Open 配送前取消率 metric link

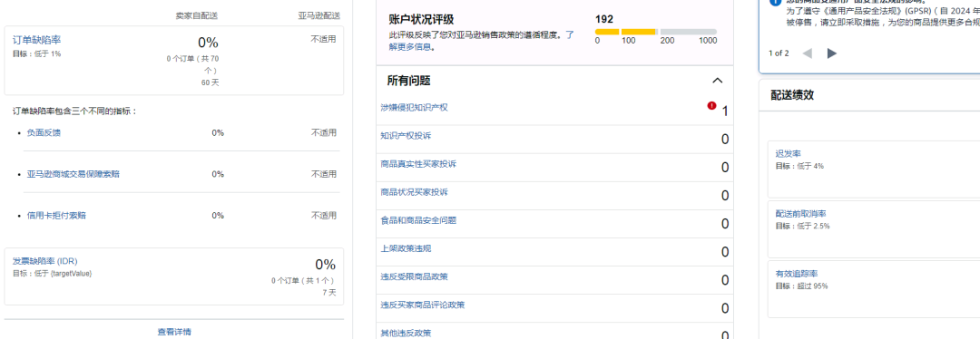click(800, 214)
